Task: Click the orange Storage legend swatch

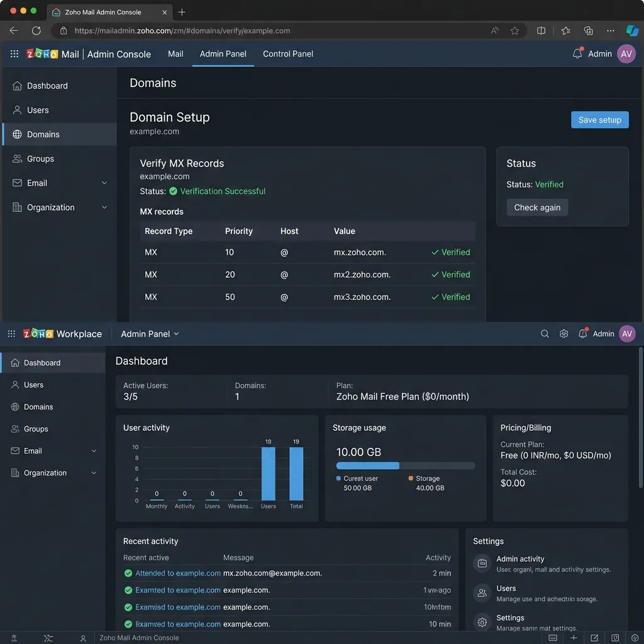Action: pos(411,479)
